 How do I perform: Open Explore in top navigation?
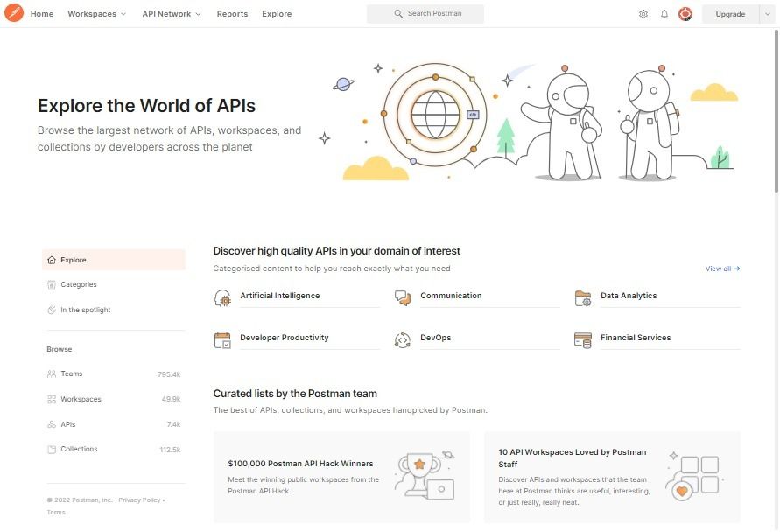pos(277,14)
